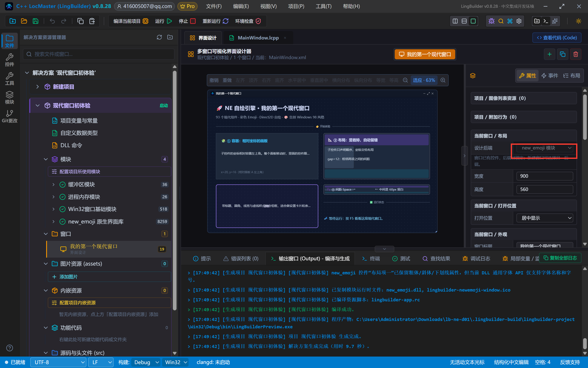Click the save file toolbar icon
Viewport: 588px width, 368px height.
click(36, 21)
